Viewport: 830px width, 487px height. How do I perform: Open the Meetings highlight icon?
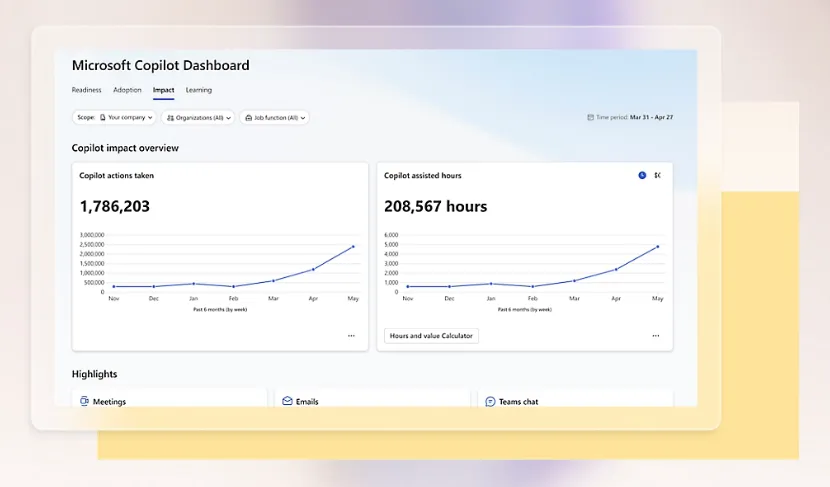click(x=84, y=401)
